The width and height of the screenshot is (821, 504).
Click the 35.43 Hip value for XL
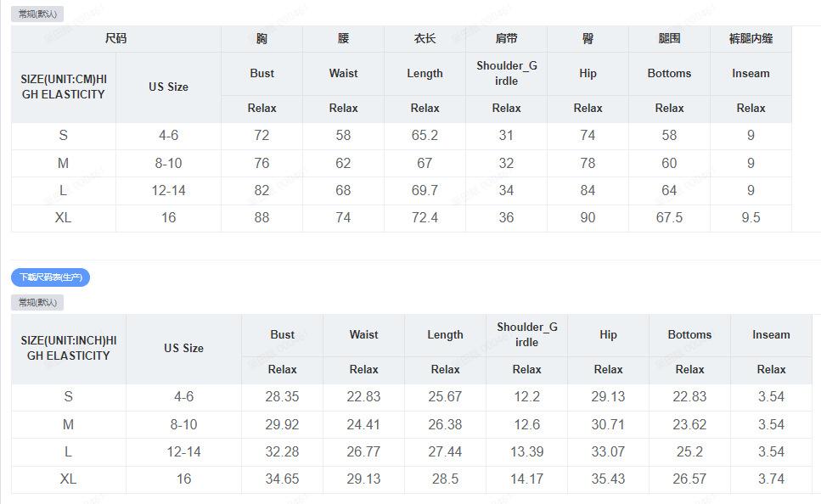click(608, 479)
